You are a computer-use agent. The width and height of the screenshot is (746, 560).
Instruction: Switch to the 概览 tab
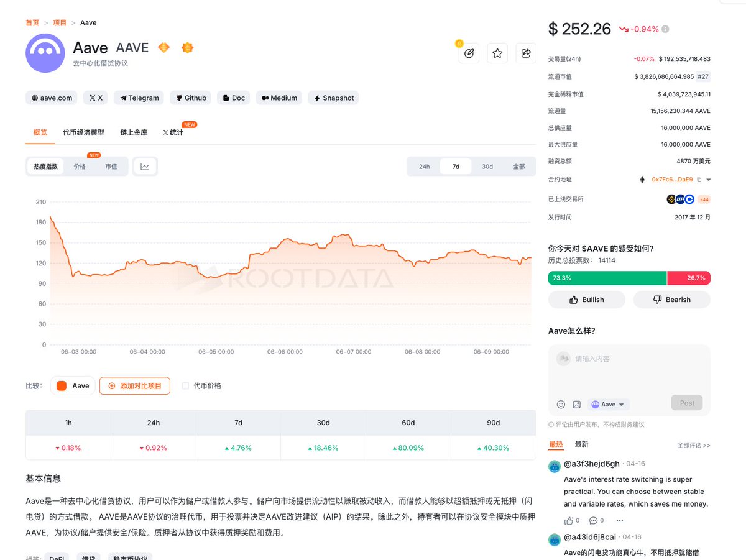[x=40, y=132]
